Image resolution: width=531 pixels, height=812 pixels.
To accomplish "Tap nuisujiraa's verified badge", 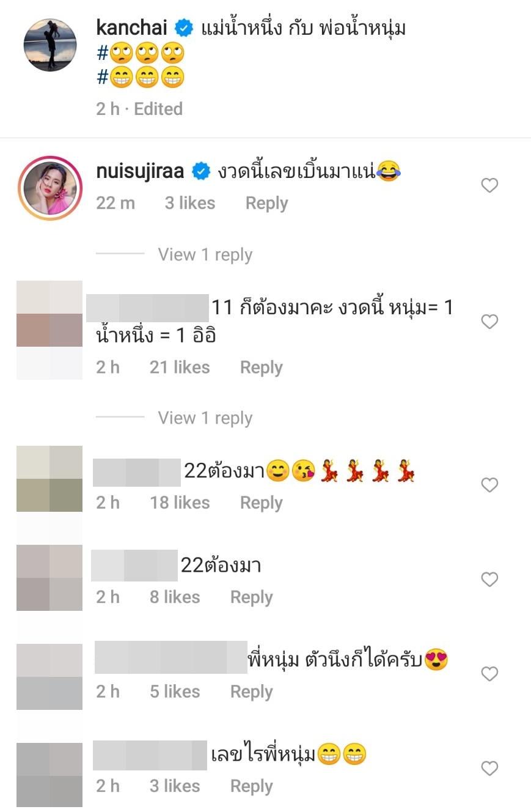I will click(x=201, y=172).
